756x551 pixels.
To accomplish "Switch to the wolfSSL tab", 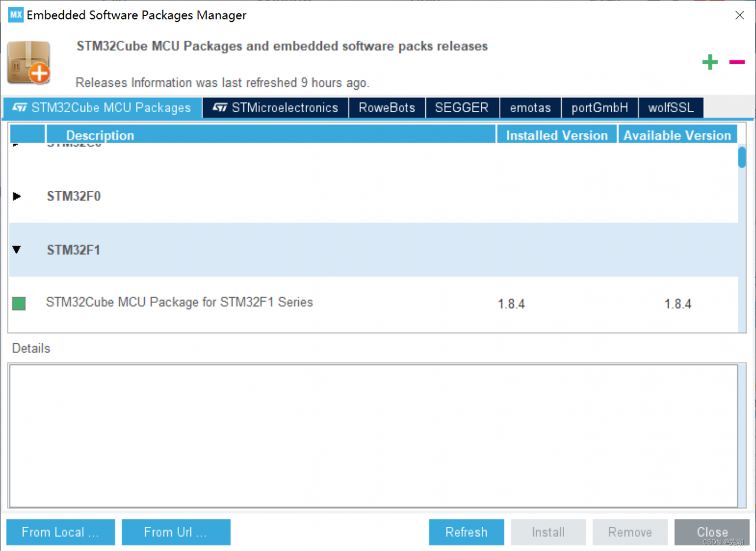I will (671, 108).
